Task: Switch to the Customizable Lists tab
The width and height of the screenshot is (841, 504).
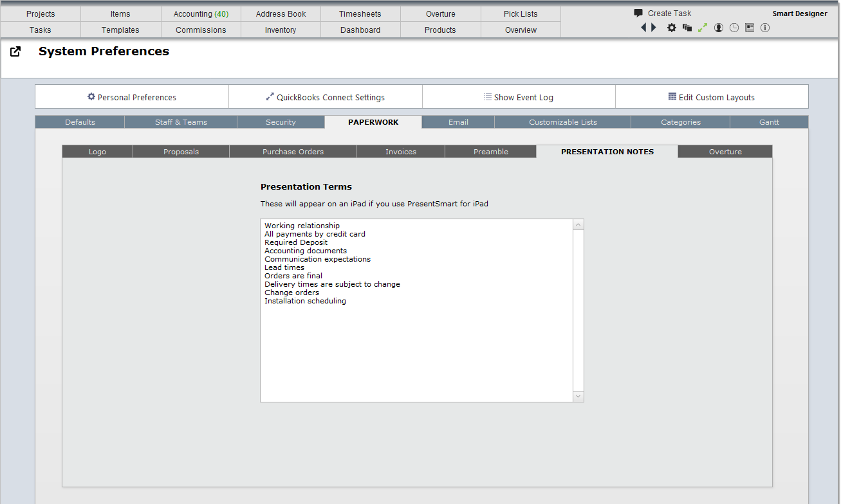Action: (563, 122)
